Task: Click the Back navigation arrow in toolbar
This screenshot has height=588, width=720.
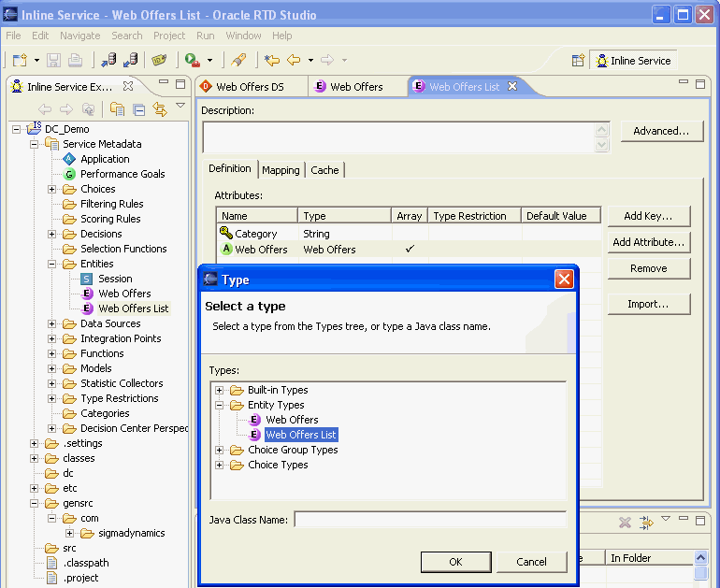Action: pyautogui.click(x=294, y=60)
